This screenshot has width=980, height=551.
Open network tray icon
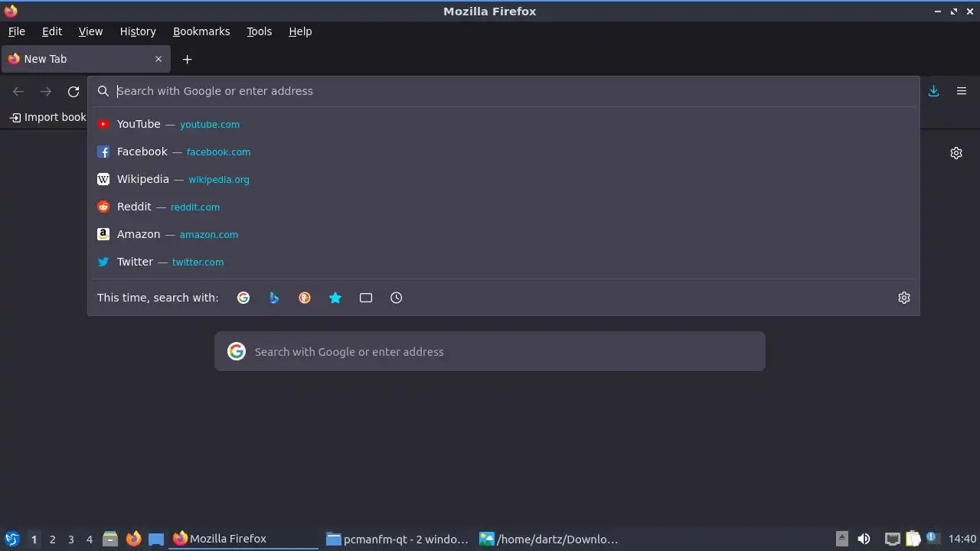tap(892, 539)
